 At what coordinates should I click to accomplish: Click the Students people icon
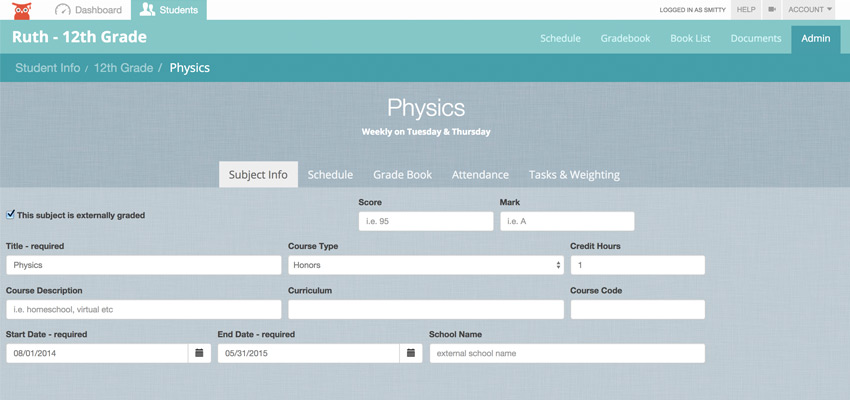[147, 9]
